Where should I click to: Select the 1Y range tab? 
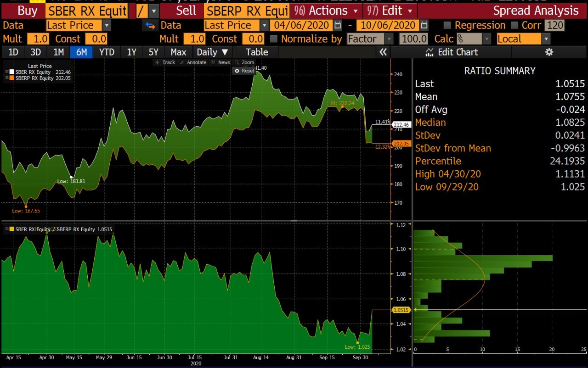click(131, 52)
